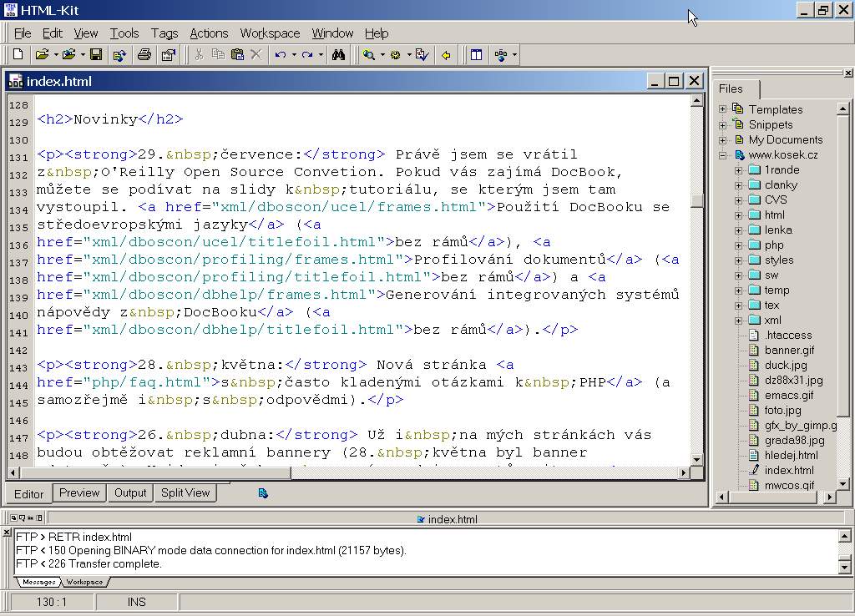Open the Redo history dropdown arrow
This screenshot has height=616, width=855.
pos(321,54)
